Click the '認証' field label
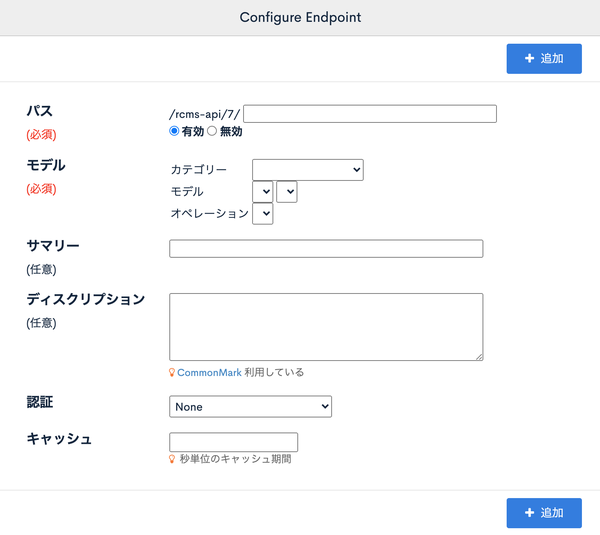This screenshot has height=535, width=600. pos(40,402)
